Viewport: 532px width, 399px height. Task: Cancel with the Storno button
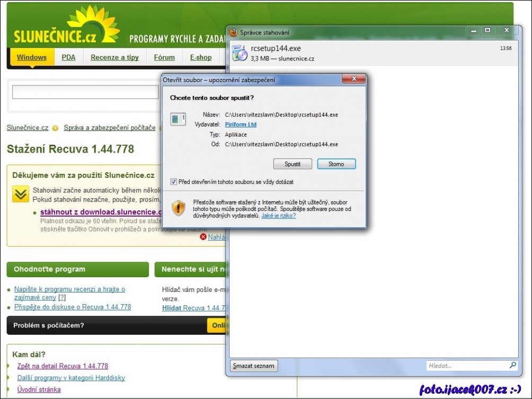(x=336, y=164)
